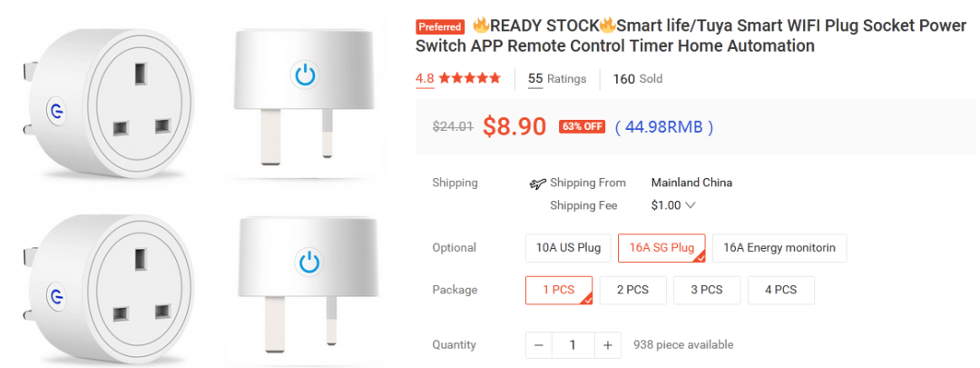Select the 16A SG Plug option
Viewport: 980px width, 368px height.
[661, 247]
